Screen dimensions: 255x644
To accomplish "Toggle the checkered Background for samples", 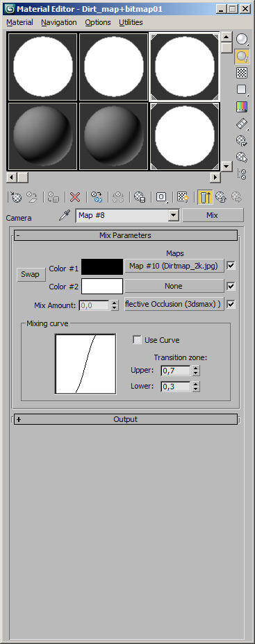I will point(242,73).
